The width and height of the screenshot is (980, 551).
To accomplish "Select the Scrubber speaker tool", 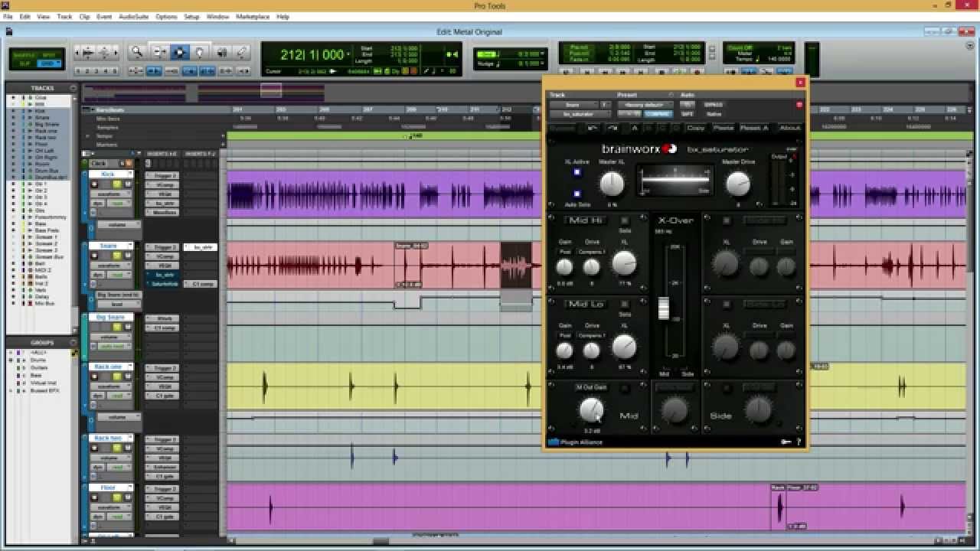I will [221, 52].
